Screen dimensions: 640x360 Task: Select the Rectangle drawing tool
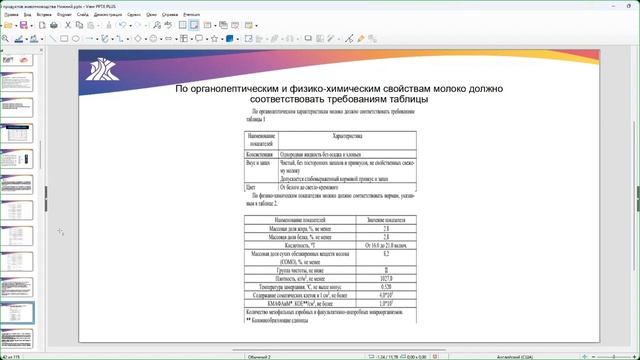tap(64, 39)
